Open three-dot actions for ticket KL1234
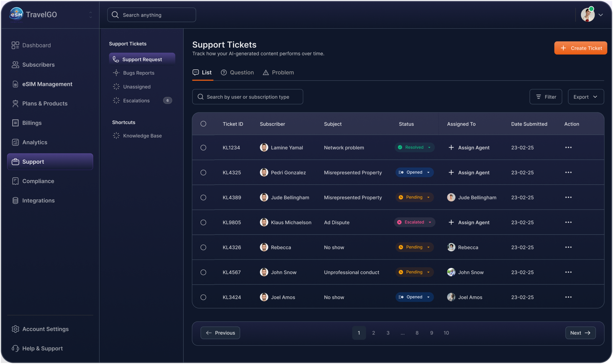 click(568, 147)
